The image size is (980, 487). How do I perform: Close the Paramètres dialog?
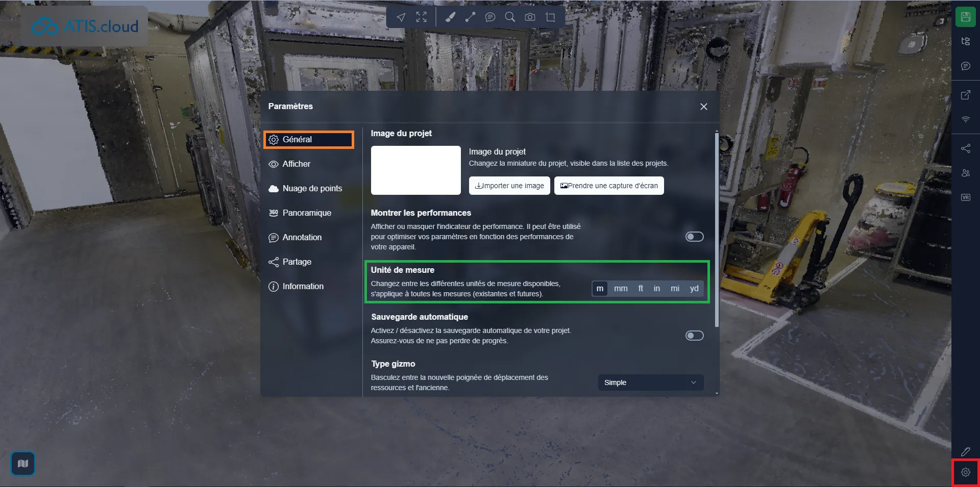tap(703, 107)
